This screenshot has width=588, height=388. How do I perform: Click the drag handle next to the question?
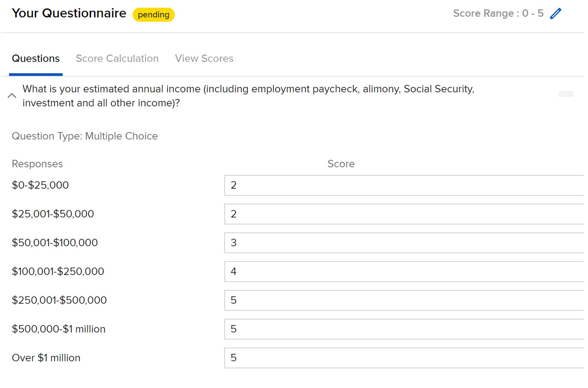point(566,93)
